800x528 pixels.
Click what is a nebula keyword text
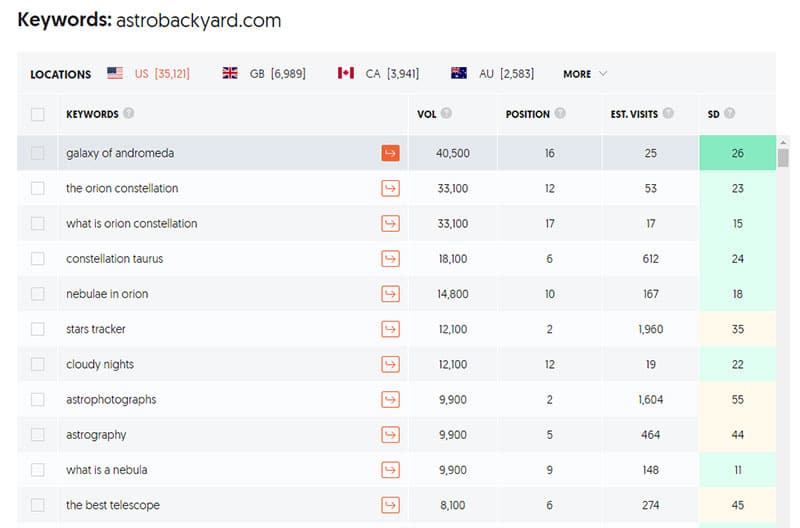pyautogui.click(x=107, y=470)
